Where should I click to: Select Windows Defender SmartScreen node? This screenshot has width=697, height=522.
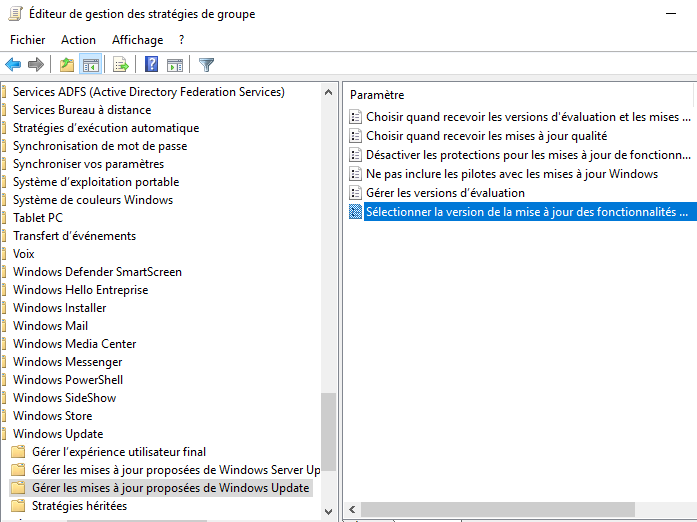point(97,272)
